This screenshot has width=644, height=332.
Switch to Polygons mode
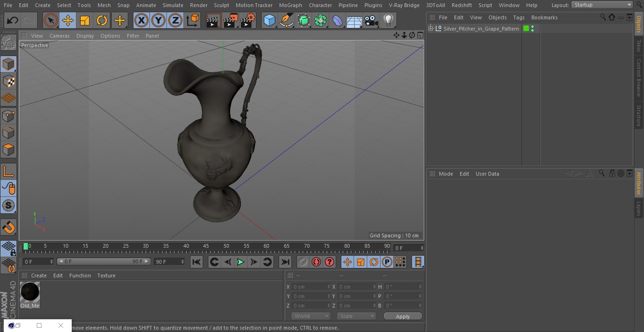pos(8,150)
